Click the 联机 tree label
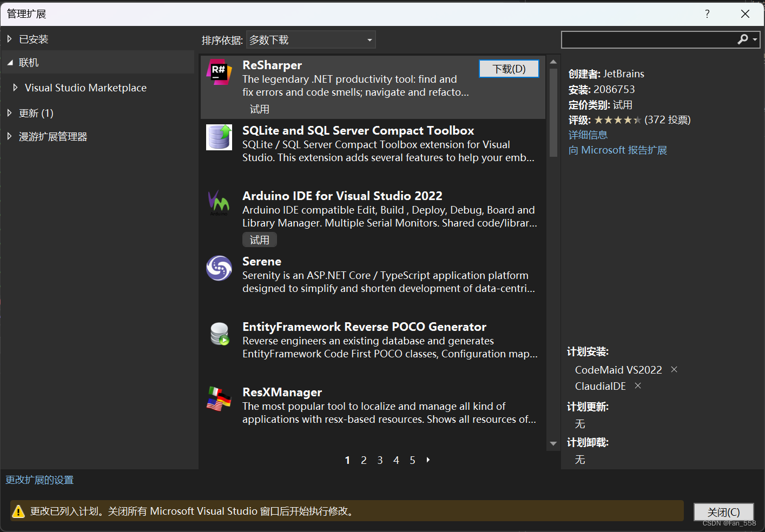The height and width of the screenshot is (532, 765). pyautogui.click(x=29, y=63)
